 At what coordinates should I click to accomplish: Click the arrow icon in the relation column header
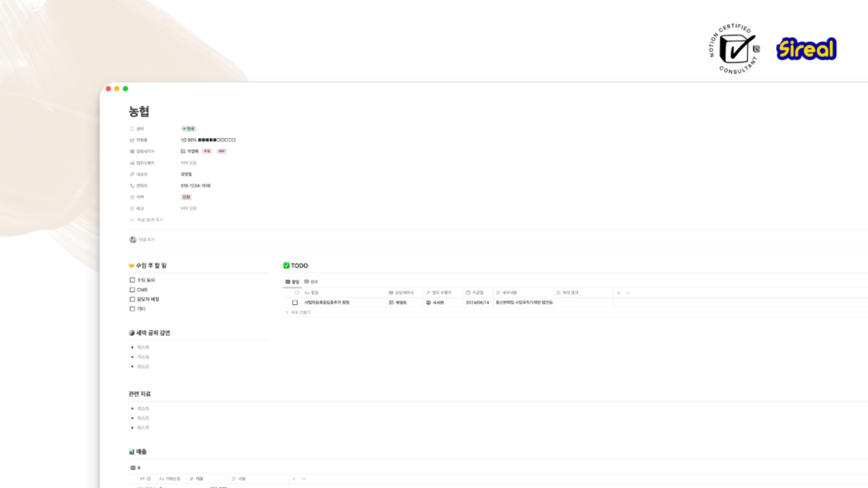point(428,293)
